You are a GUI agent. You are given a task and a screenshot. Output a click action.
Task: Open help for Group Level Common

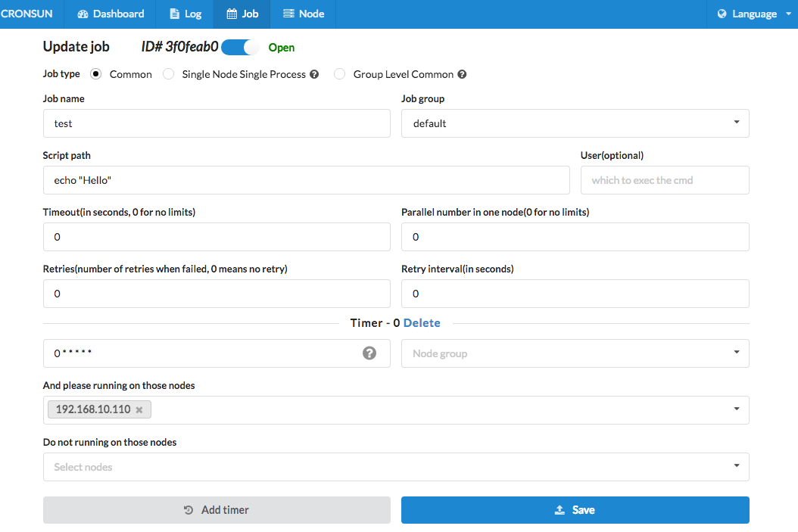462,74
